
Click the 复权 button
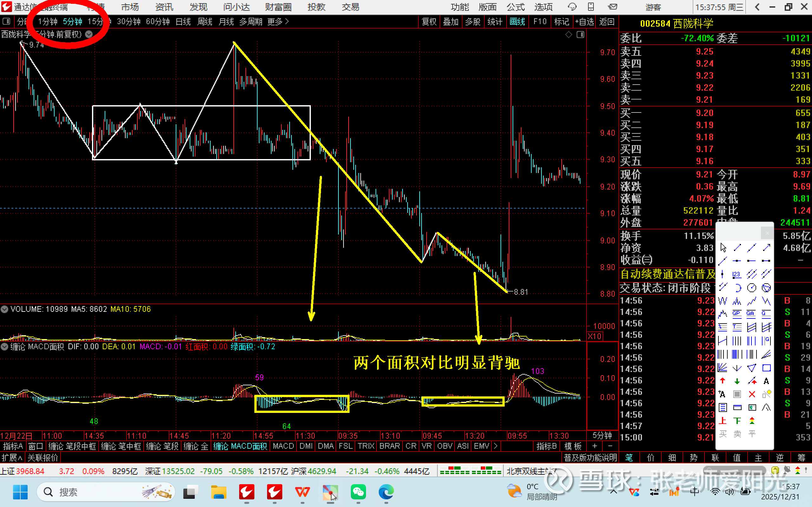[x=429, y=22]
